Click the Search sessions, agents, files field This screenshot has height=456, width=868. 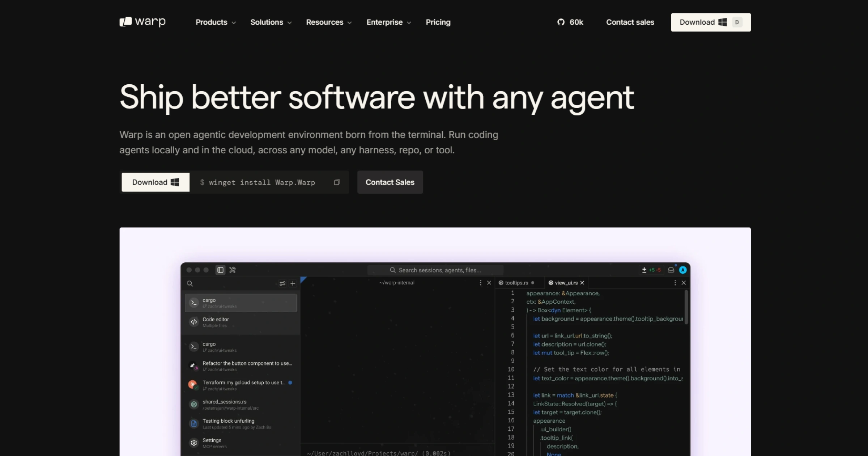tap(435, 270)
